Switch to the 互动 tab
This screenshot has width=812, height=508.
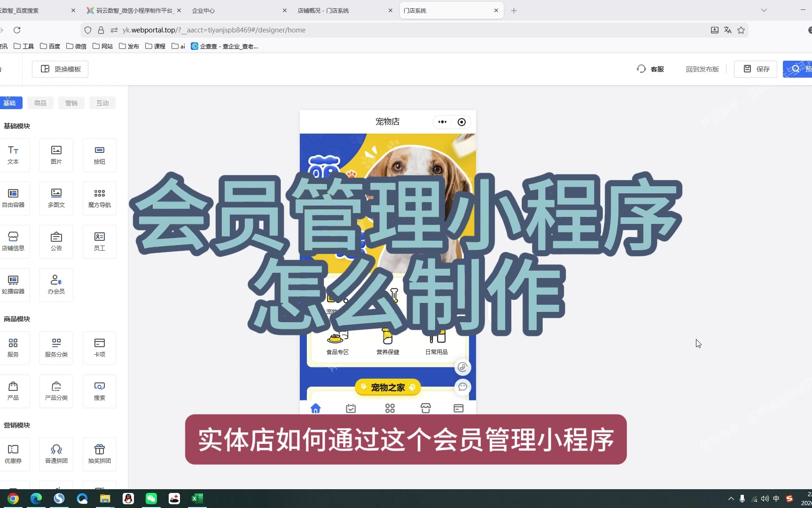click(x=102, y=103)
